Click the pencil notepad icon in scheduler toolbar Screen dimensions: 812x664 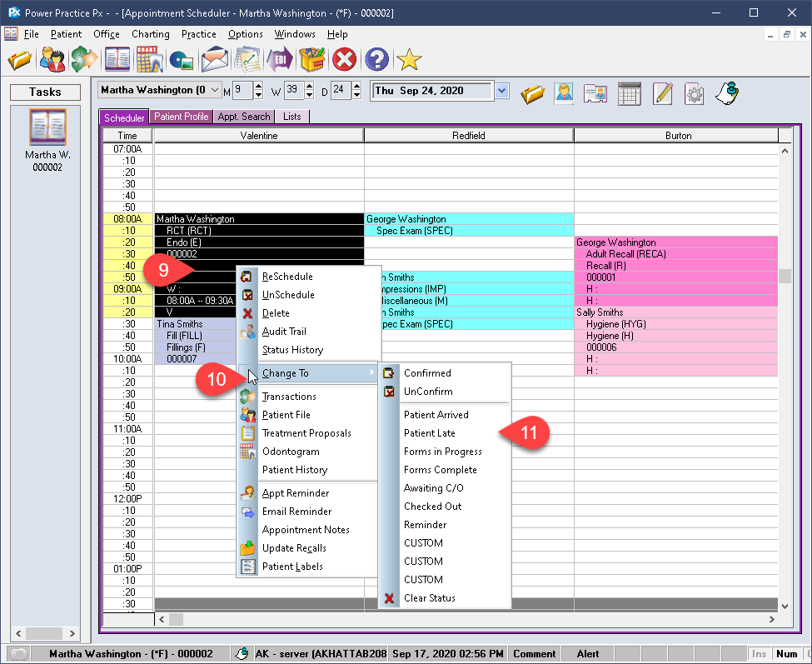coord(663,94)
